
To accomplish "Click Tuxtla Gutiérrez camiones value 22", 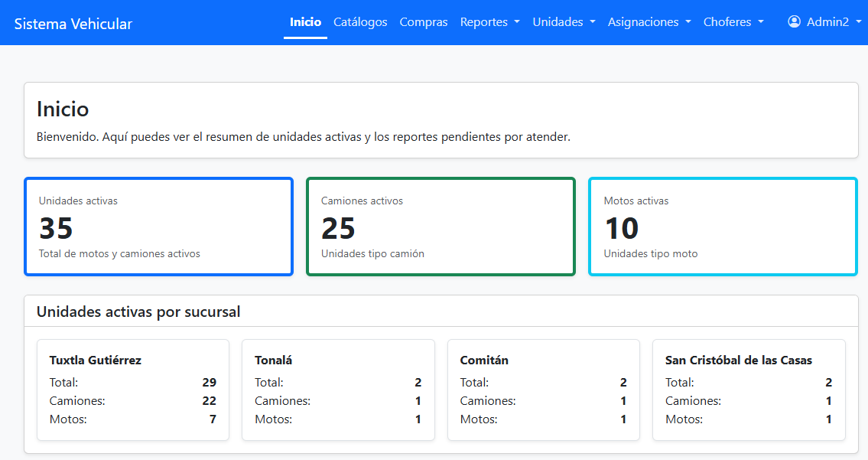I will [x=210, y=401].
